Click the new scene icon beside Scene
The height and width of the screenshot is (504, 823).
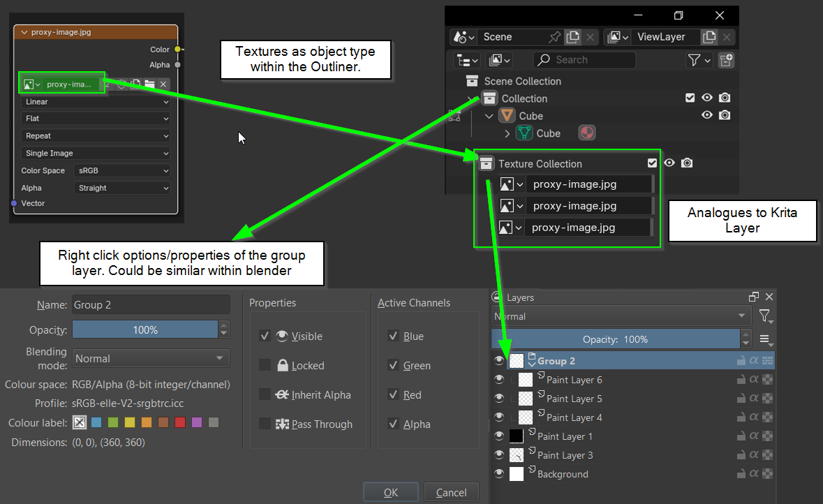click(x=573, y=37)
